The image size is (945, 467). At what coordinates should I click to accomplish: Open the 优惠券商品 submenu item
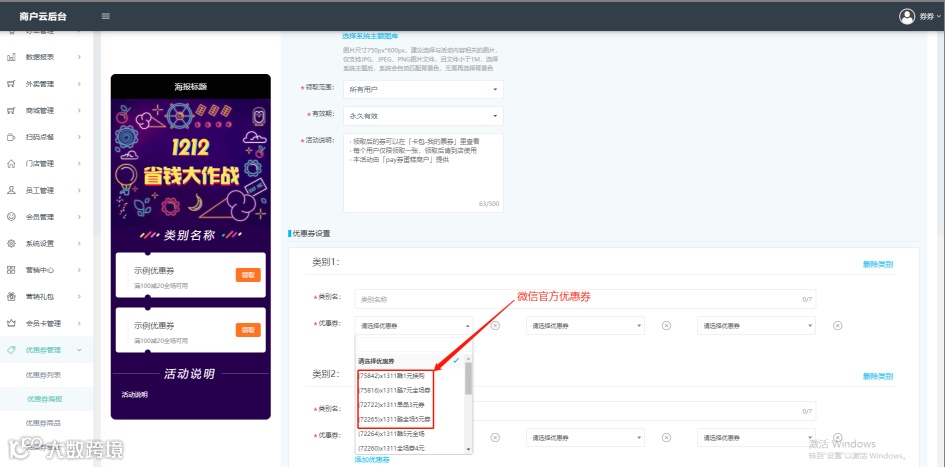pyautogui.click(x=43, y=423)
